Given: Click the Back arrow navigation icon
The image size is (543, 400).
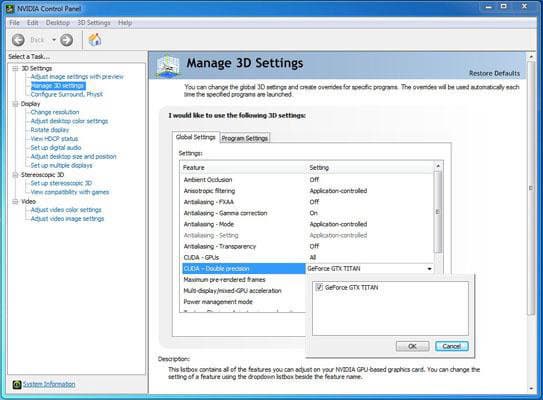Looking at the screenshot, I should (18, 40).
